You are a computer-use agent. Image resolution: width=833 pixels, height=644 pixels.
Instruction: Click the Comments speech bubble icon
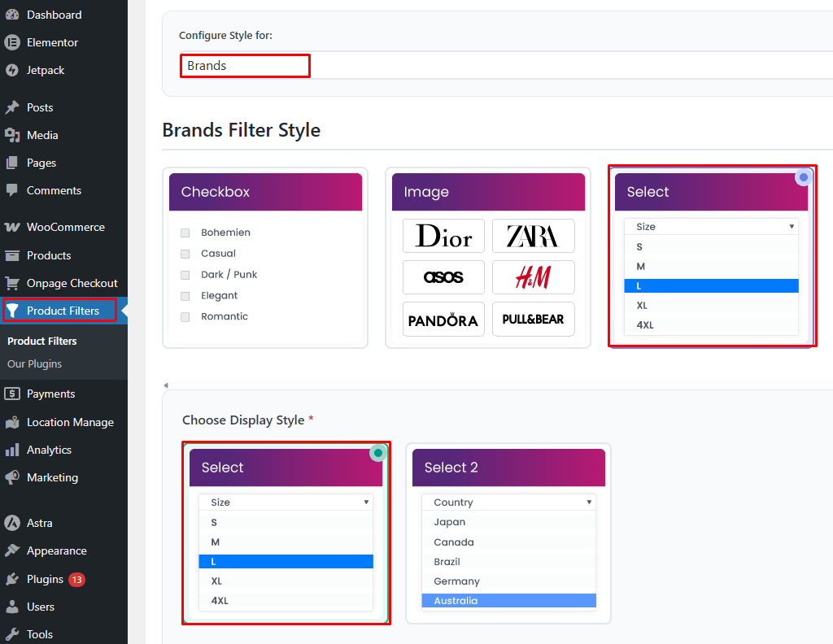pos(12,190)
